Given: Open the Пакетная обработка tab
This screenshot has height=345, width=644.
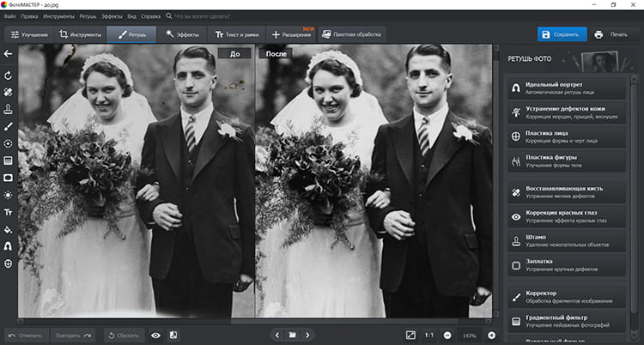Looking at the screenshot, I should coord(352,34).
